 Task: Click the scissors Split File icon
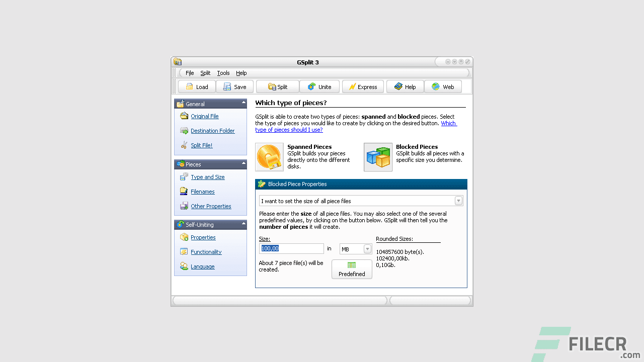[184, 145]
